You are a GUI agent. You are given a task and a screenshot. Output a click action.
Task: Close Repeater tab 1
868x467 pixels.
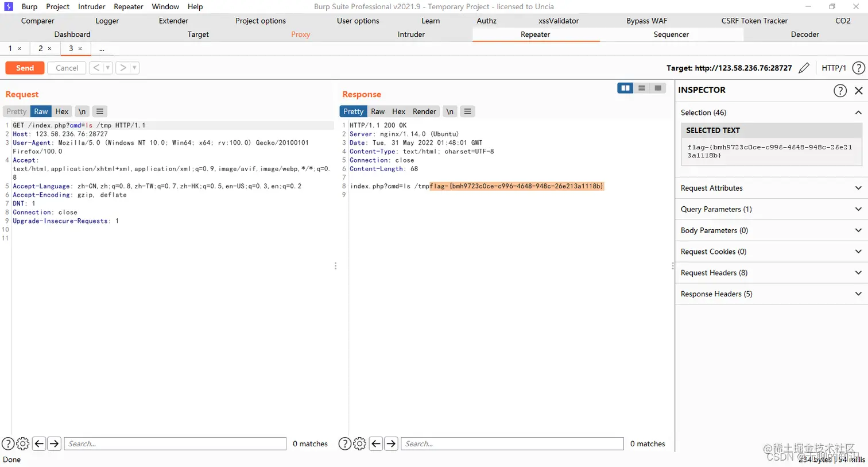[x=19, y=49]
